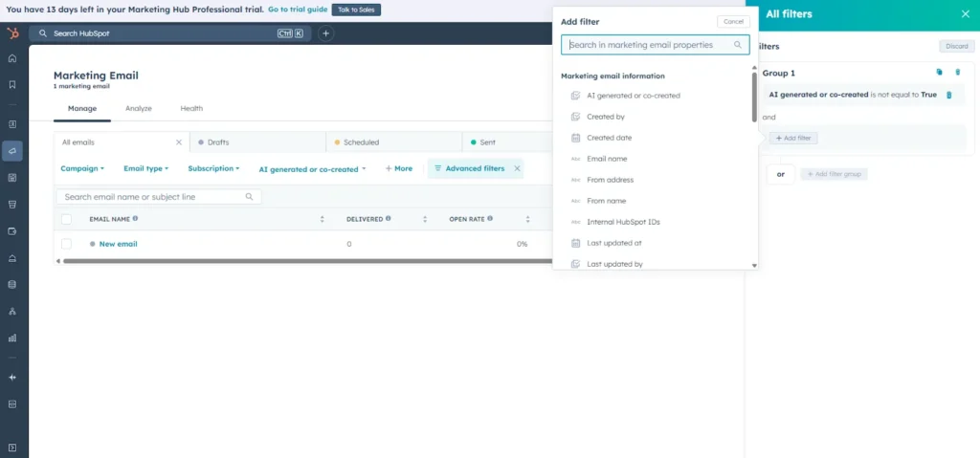Switch to the Manage tab

(x=82, y=109)
